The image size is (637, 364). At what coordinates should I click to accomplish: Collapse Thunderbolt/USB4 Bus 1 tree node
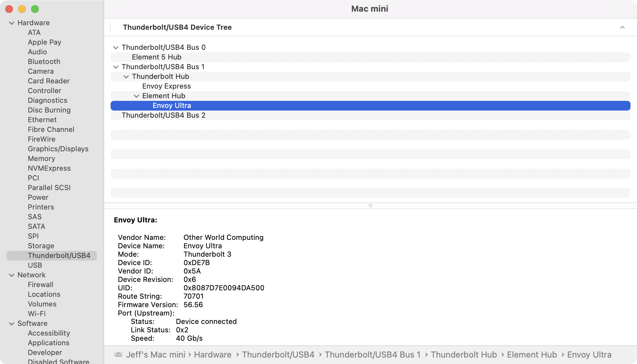click(115, 67)
